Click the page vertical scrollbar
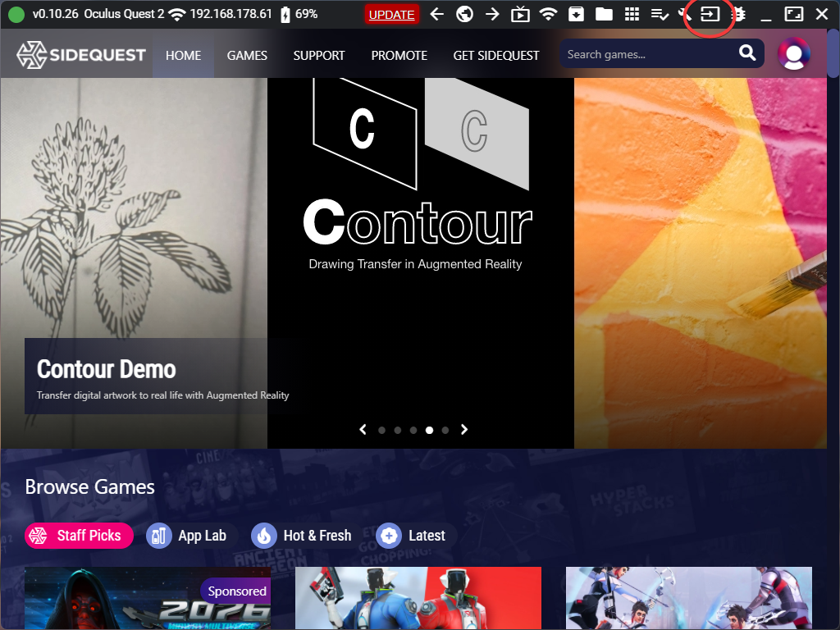The width and height of the screenshot is (840, 630). (x=833, y=53)
